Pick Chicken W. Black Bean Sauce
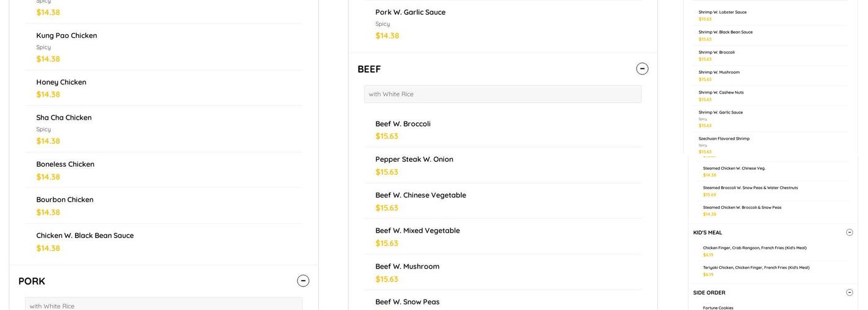 (x=85, y=236)
